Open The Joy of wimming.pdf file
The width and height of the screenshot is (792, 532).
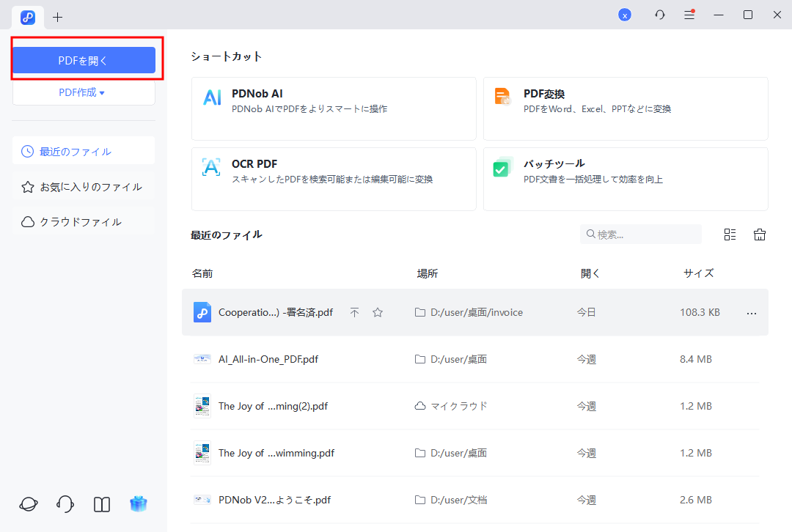pos(276,453)
